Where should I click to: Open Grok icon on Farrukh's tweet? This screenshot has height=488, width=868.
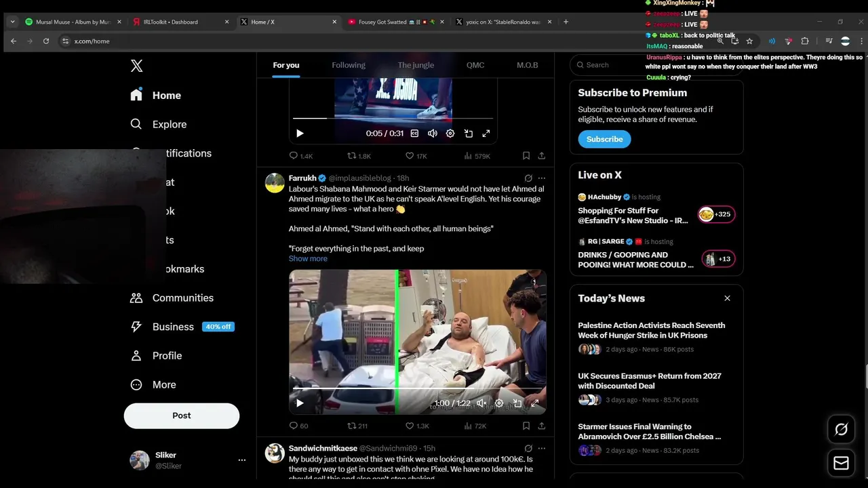[x=528, y=178]
